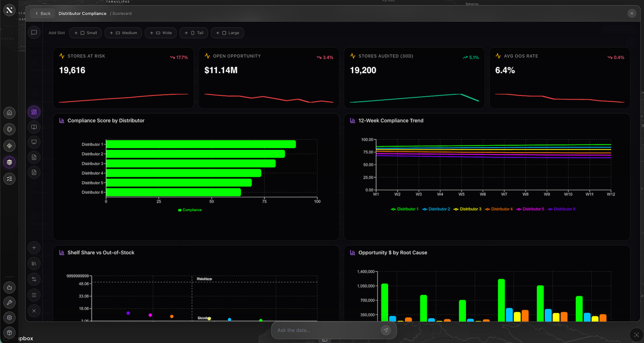Click the sliders filter icon in panel rail

[34, 279]
